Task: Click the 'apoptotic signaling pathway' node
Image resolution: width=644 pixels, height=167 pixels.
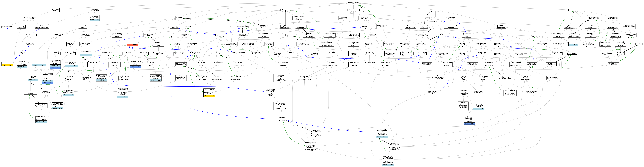Action: click(195, 53)
